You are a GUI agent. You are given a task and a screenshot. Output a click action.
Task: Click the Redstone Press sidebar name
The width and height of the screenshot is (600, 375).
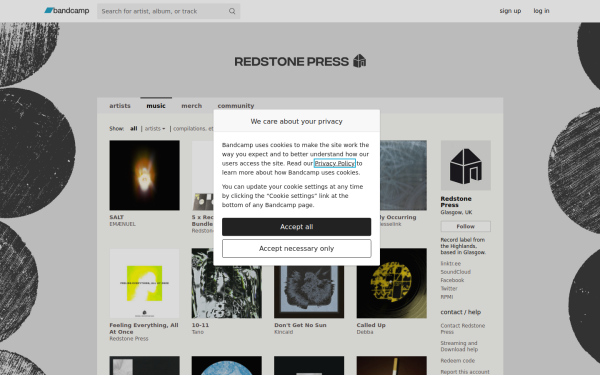tap(456, 202)
